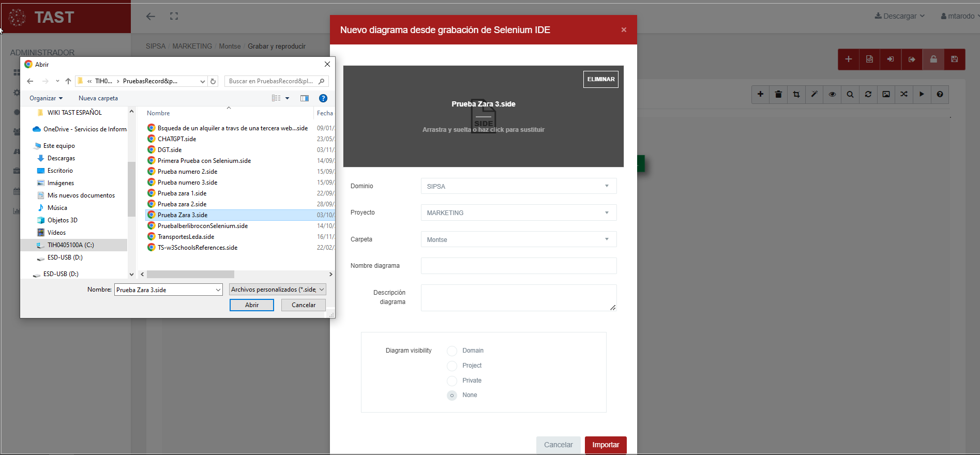
Task: Click the shuffle arrows icon
Action: [904, 94]
